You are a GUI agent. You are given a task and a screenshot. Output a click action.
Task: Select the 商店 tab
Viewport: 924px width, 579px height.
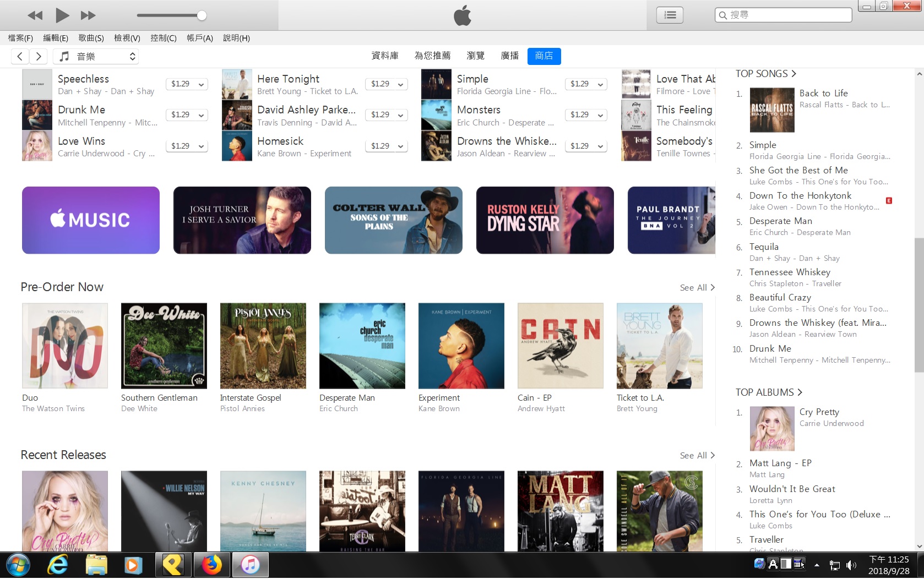click(544, 56)
